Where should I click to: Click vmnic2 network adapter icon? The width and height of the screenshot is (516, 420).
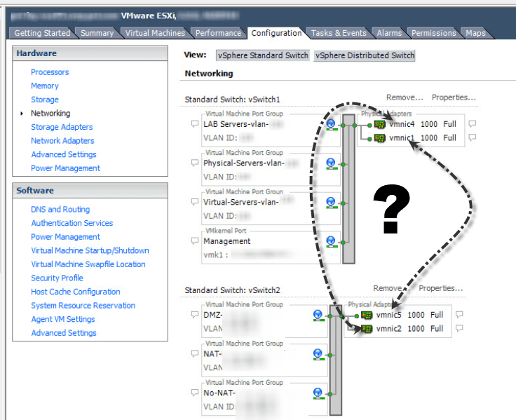click(367, 329)
